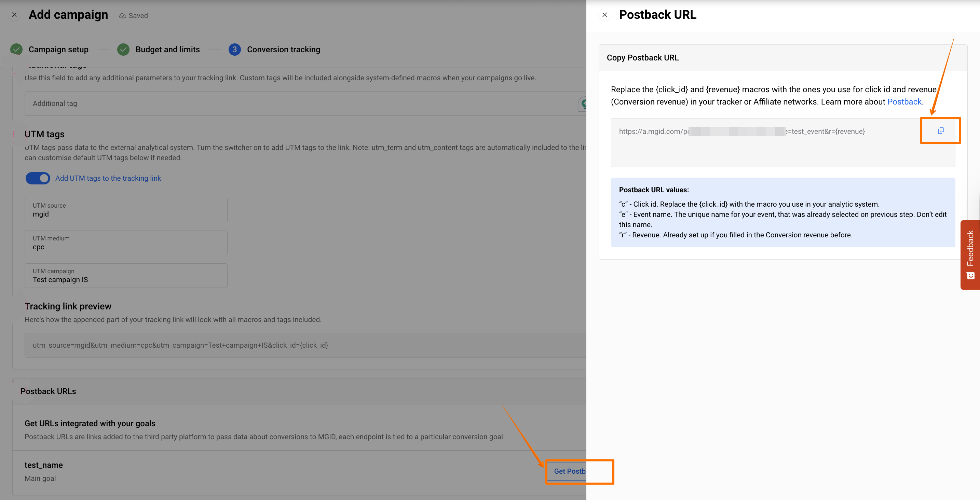Click the smiley icon on Feedback tab
The height and width of the screenshot is (500, 980).
970,275
